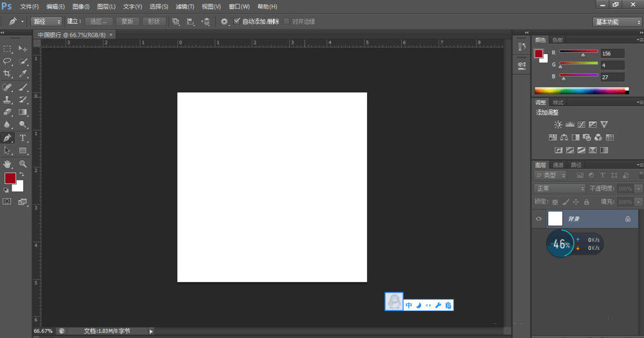Add a Curves adjustment
The image size is (644, 338).
tap(581, 124)
